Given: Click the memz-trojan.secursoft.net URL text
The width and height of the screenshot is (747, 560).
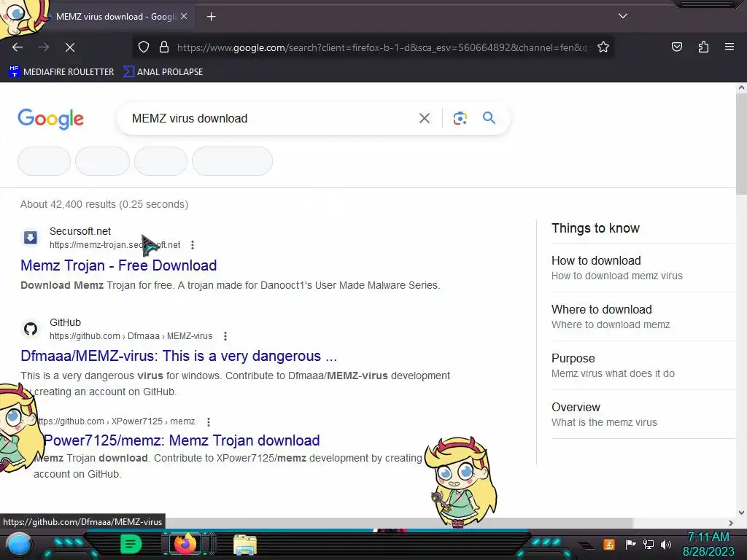Looking at the screenshot, I should 115,245.
